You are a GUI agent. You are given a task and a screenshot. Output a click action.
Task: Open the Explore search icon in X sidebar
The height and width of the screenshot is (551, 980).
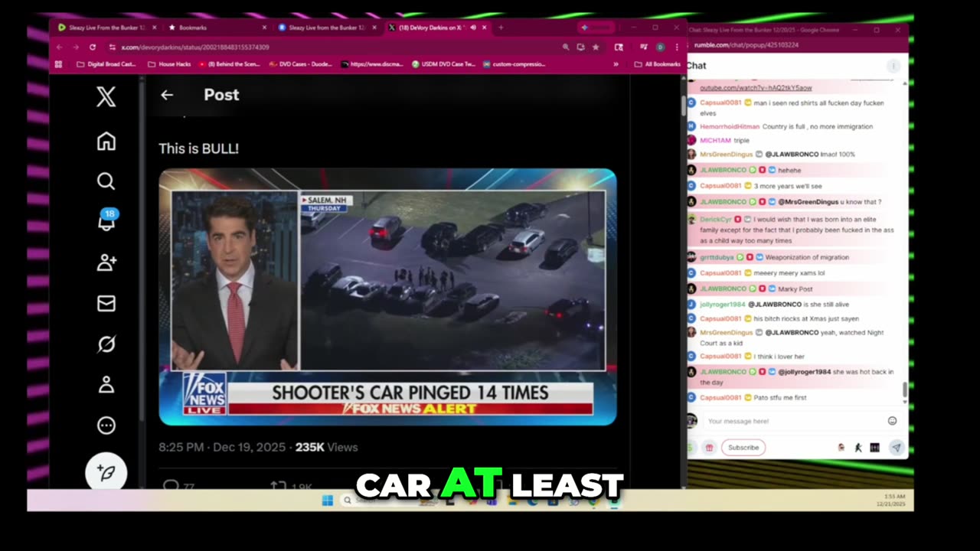click(106, 181)
